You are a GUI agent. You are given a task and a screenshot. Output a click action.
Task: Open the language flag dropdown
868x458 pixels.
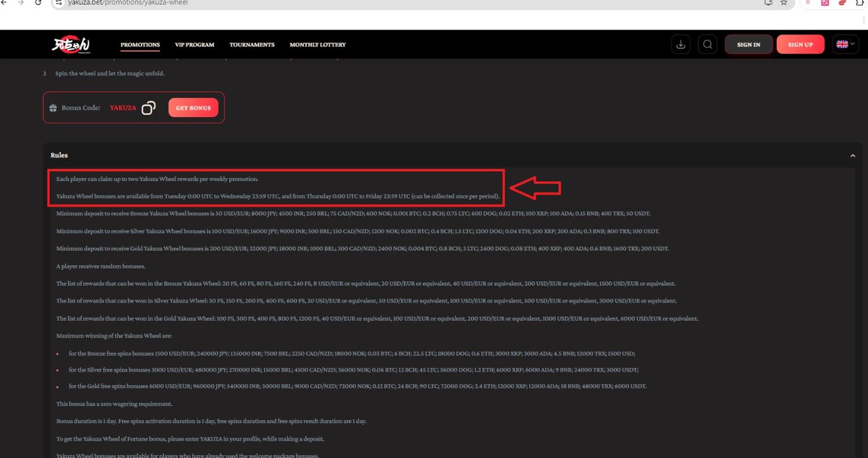[845, 45]
